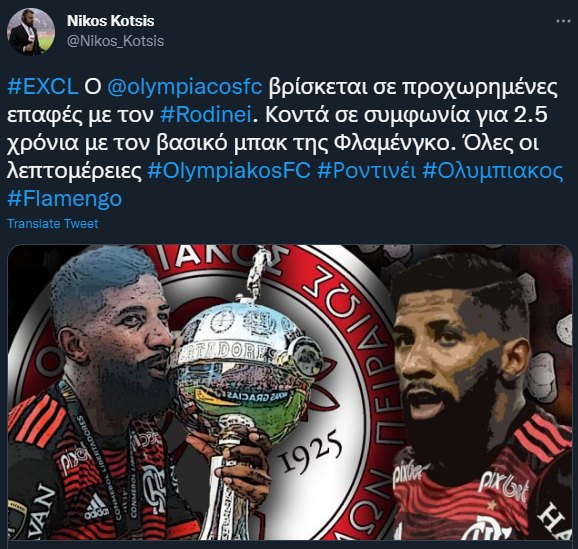Click the #Ολυμπιακος hashtag

[x=493, y=171]
